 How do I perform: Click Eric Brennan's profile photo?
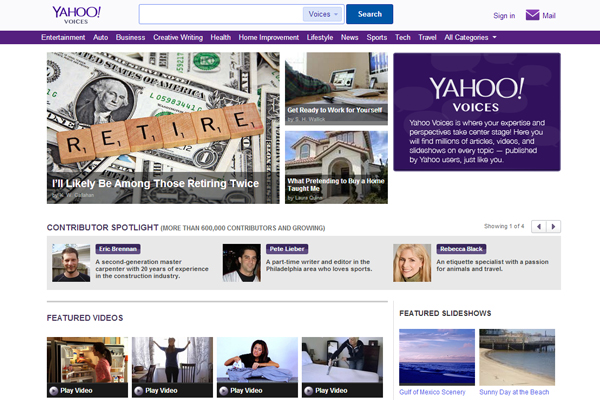point(71,263)
